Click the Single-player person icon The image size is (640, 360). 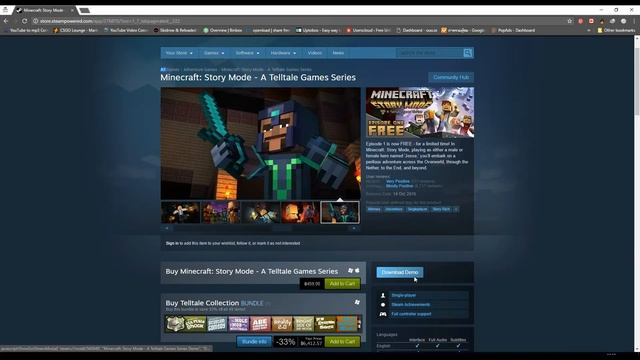[383, 295]
